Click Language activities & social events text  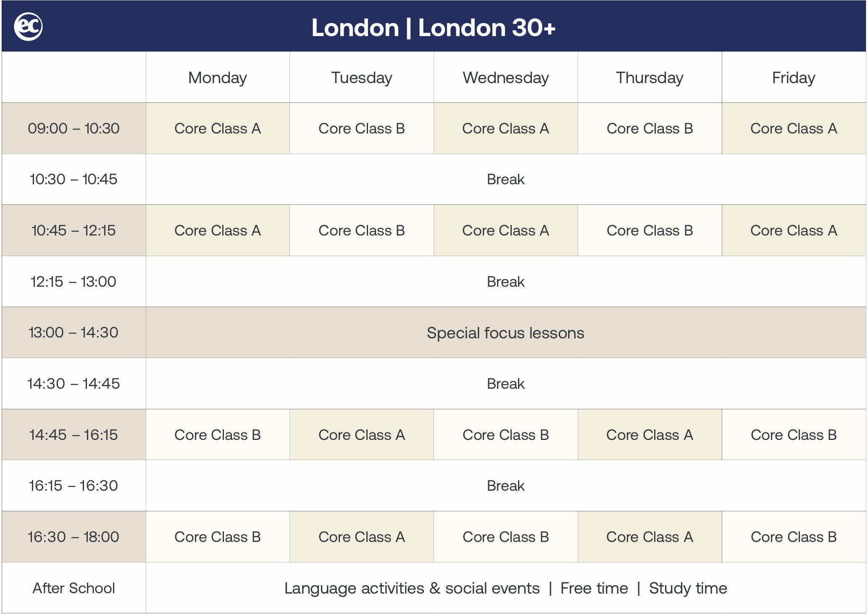(x=412, y=588)
